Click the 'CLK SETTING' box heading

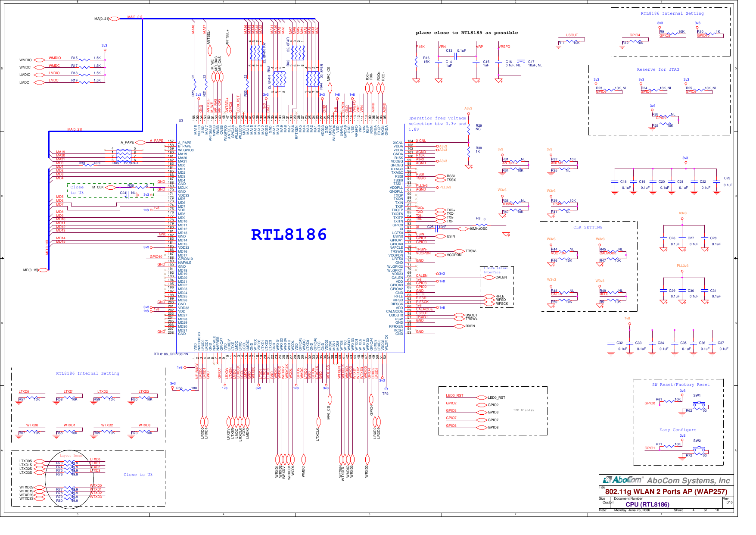(588, 227)
